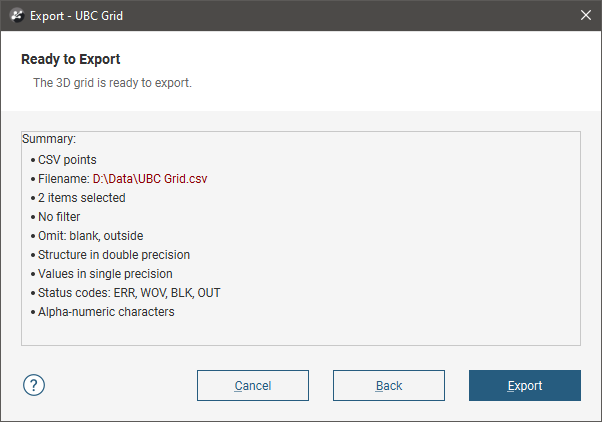602x422 pixels.
Task: Click 'Values in single precision' entry
Action: click(105, 274)
